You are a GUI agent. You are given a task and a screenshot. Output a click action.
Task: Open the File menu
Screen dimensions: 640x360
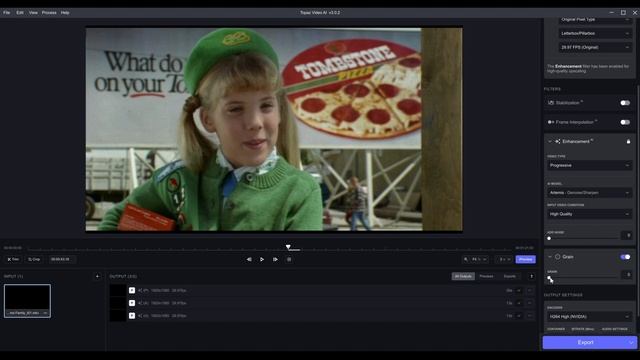[x=7, y=13]
